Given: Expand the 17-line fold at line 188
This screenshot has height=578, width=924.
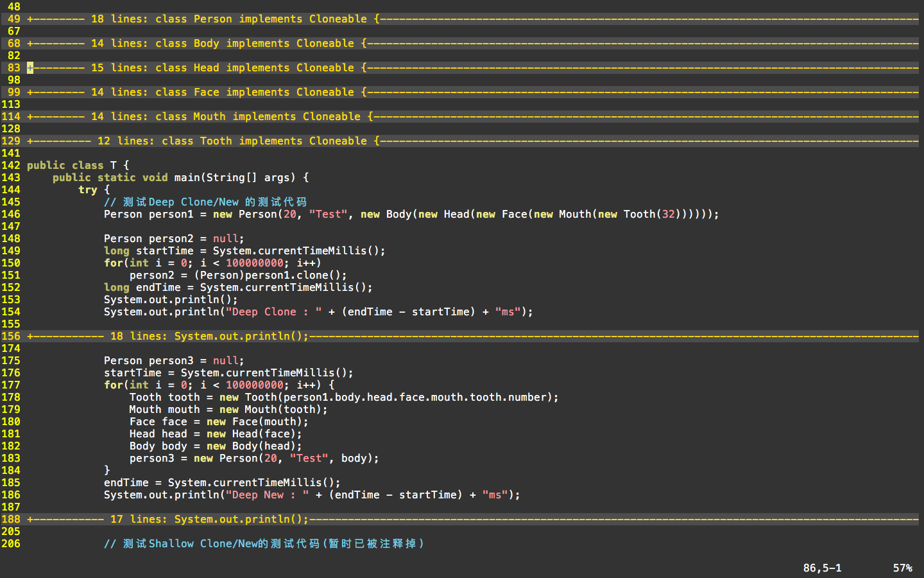Looking at the screenshot, I should (473, 520).
